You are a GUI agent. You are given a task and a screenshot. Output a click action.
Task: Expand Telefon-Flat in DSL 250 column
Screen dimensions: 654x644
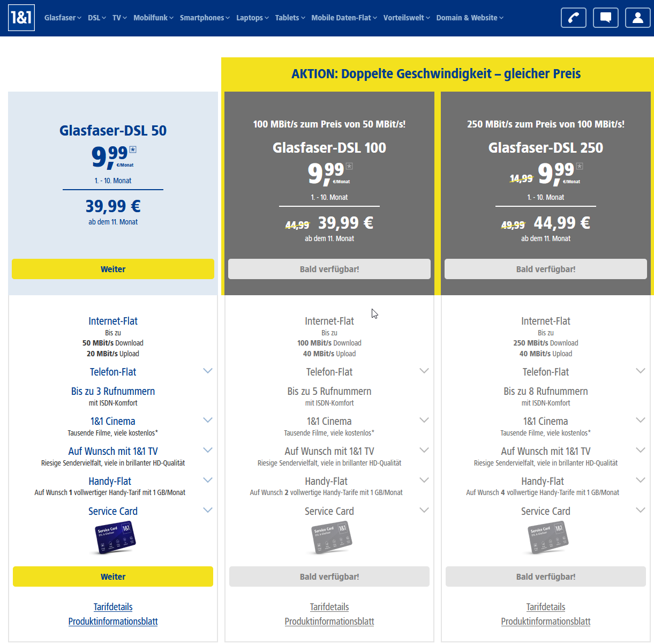[641, 371]
